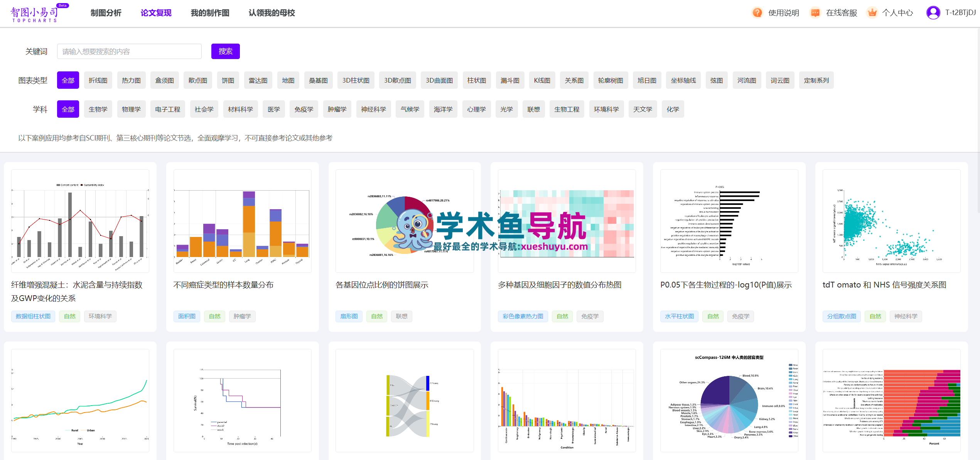Open the tdT omato scatter plot thumbnail

click(891, 221)
